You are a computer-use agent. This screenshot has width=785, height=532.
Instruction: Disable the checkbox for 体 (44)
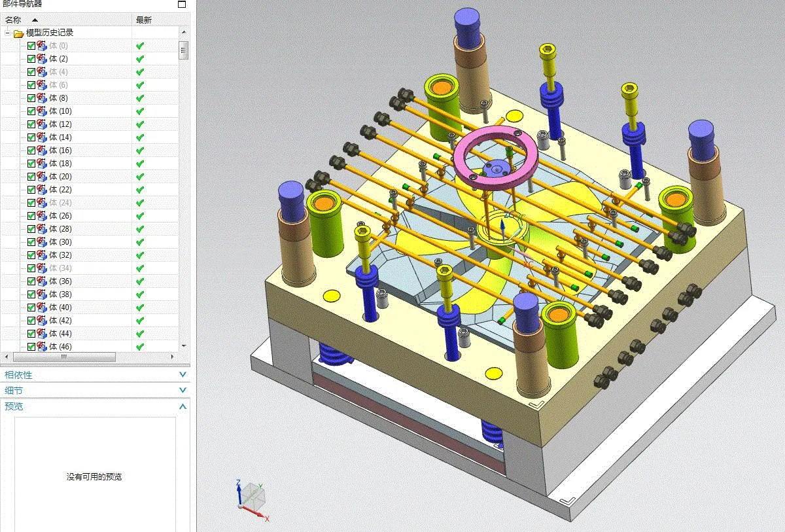pyautogui.click(x=30, y=334)
